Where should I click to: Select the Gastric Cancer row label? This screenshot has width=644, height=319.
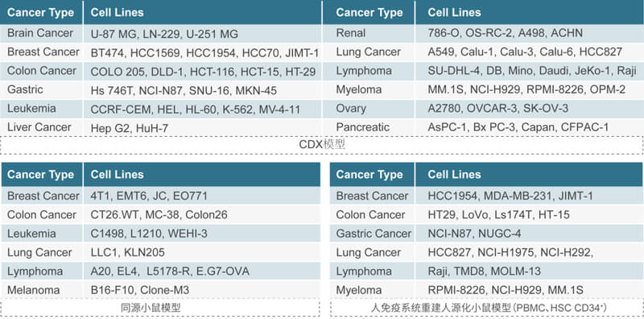374,234
